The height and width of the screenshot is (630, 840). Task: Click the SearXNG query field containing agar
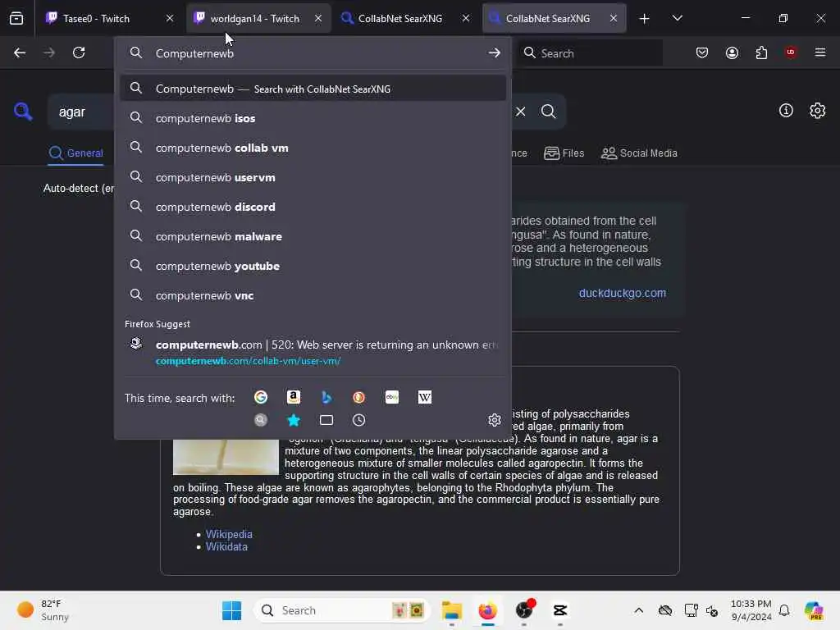(x=80, y=112)
